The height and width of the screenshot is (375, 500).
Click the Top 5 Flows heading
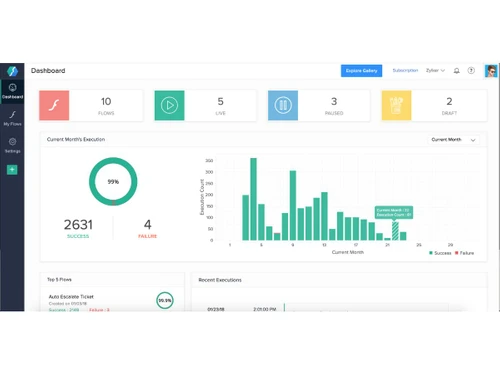point(59,279)
